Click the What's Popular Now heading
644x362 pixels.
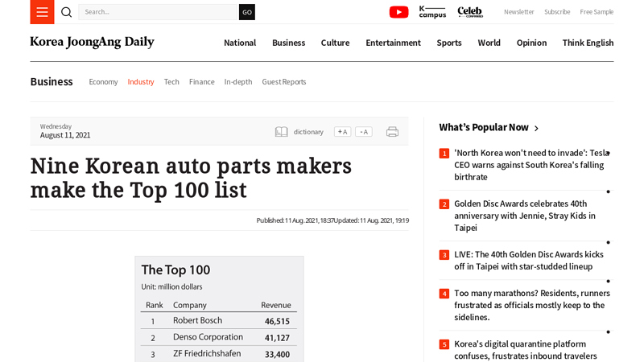click(484, 127)
